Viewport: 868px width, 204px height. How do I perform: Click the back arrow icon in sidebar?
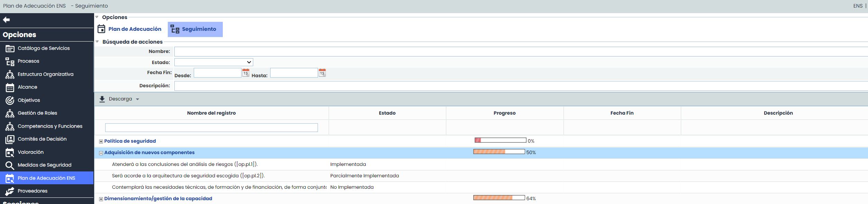coord(6,20)
